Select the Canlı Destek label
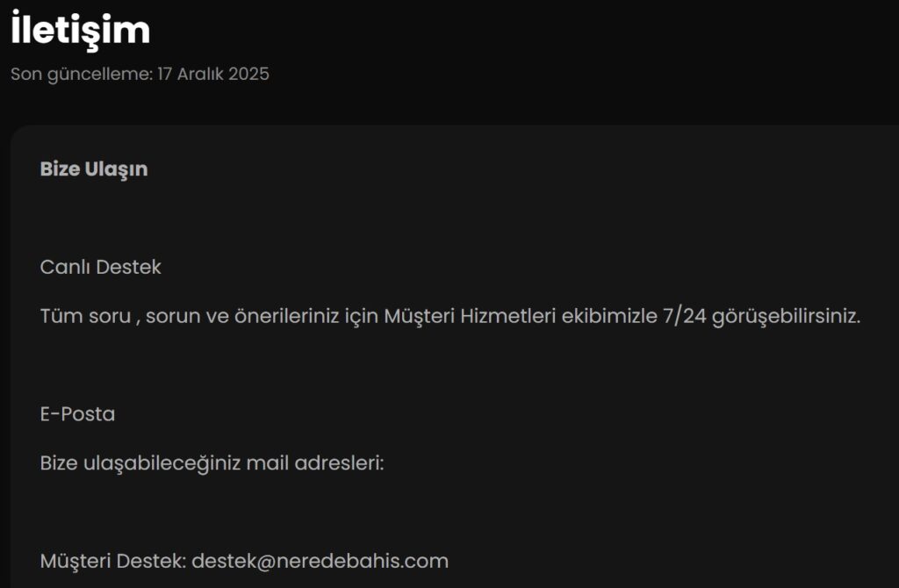 coord(101,268)
